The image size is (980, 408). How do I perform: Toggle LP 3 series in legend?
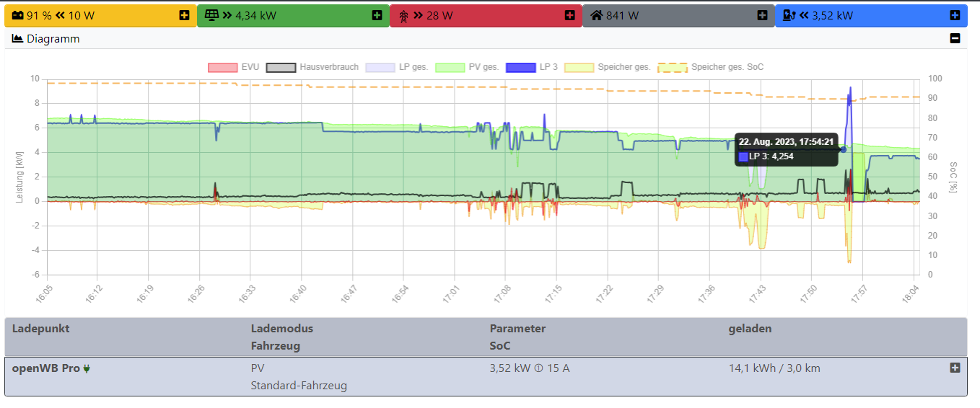tap(532, 67)
